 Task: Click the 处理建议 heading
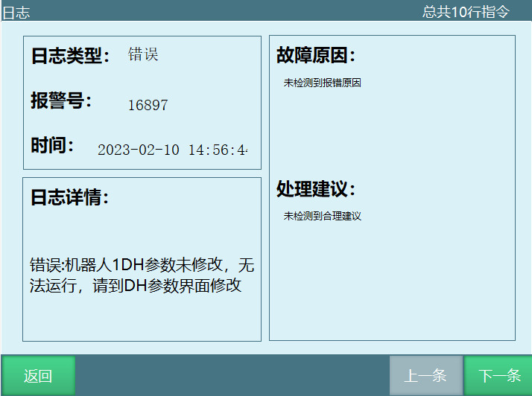tap(316, 189)
